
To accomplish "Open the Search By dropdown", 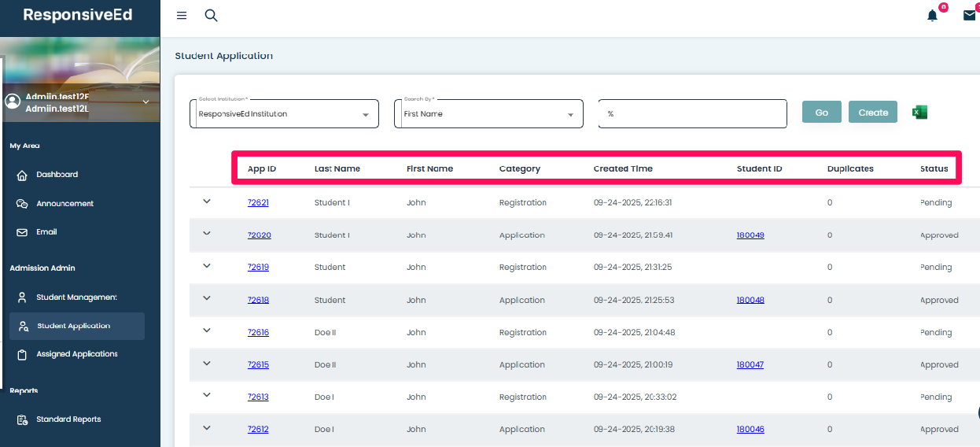I will pos(488,114).
